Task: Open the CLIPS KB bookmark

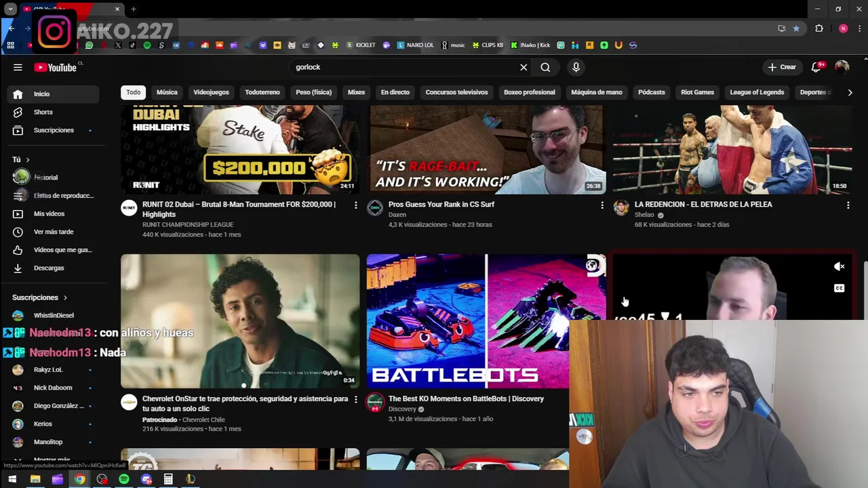Action: (487, 45)
